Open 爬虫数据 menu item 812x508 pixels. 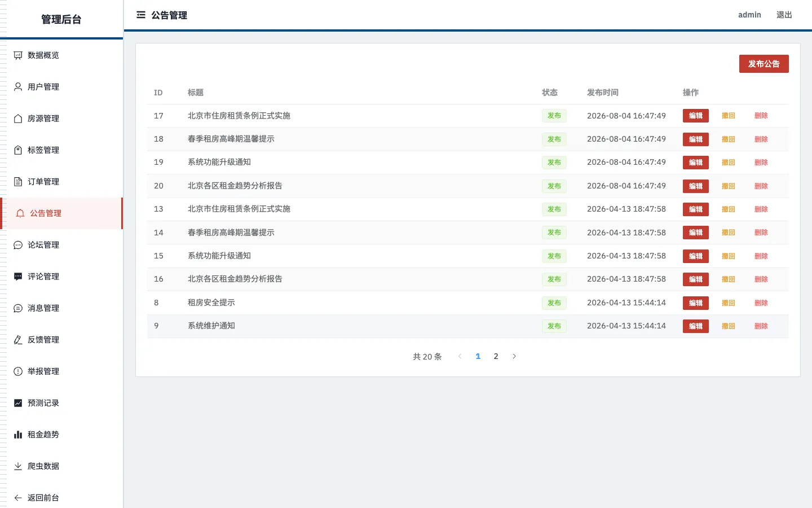coord(61,466)
